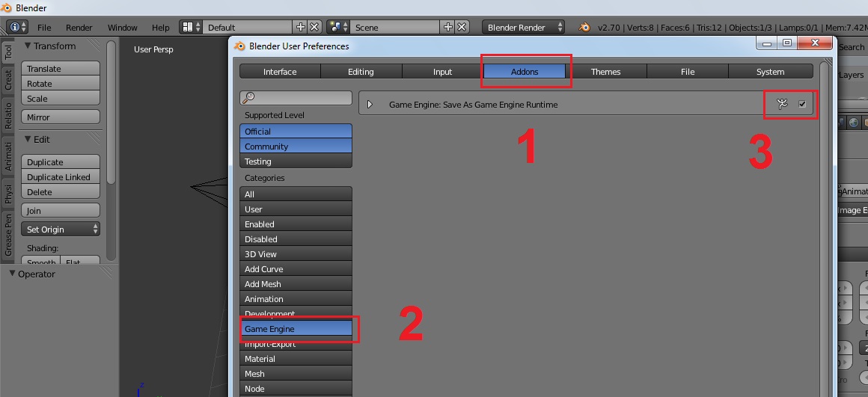Toggle the Official supported level filter
Image resolution: width=868 pixels, height=397 pixels.
pyautogui.click(x=296, y=131)
